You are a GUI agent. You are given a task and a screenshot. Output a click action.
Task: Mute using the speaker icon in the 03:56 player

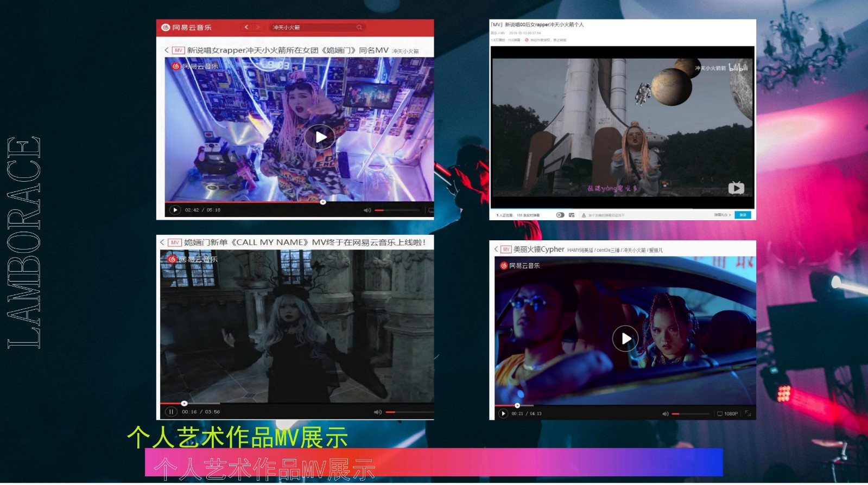378,412
